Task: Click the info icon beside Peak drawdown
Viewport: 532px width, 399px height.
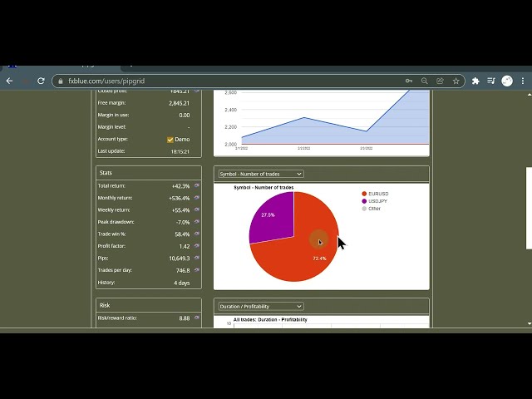Action: click(197, 222)
